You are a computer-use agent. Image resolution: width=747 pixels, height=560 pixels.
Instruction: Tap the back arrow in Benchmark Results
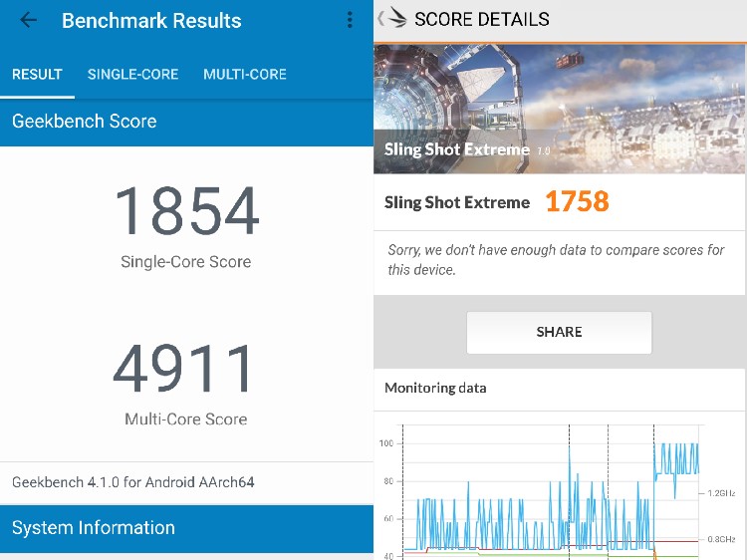click(29, 20)
